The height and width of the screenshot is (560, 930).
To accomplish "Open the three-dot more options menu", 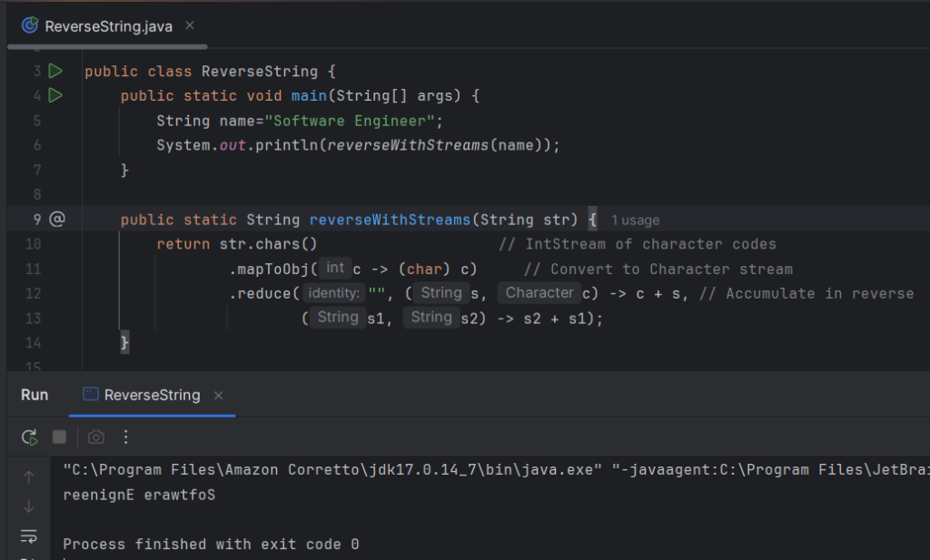I will (x=126, y=437).
